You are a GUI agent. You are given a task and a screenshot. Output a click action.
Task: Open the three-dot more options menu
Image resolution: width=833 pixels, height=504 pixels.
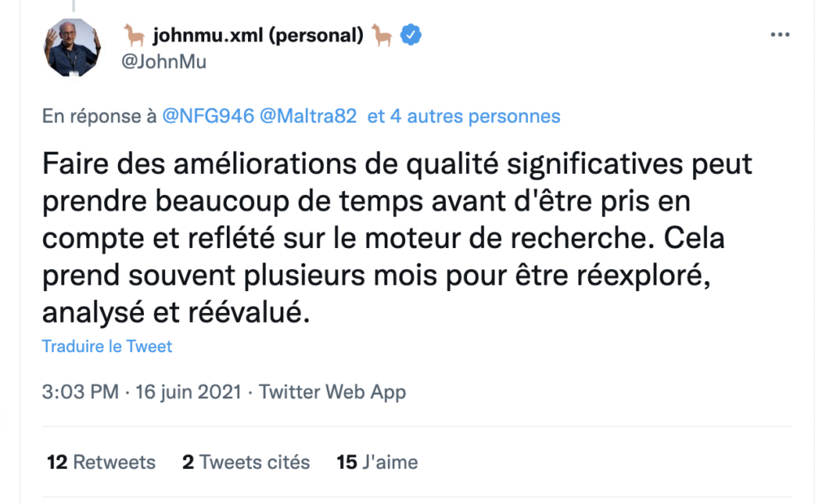[781, 34]
